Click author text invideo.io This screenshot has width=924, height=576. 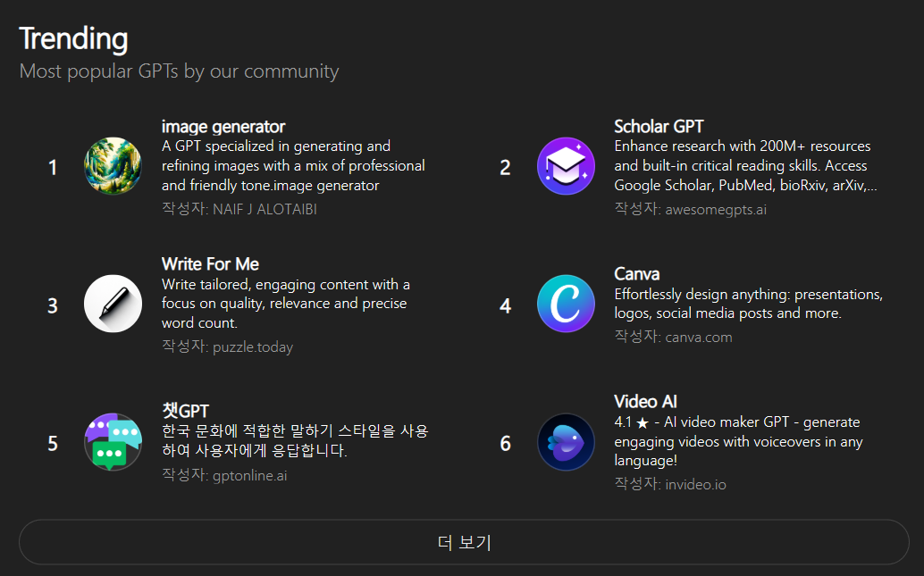click(696, 484)
